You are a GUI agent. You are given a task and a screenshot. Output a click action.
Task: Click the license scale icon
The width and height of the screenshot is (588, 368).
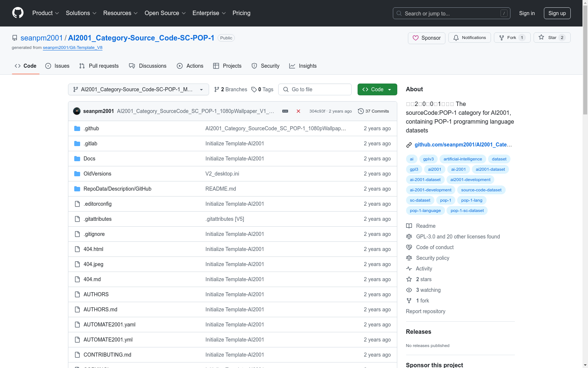pos(409,237)
